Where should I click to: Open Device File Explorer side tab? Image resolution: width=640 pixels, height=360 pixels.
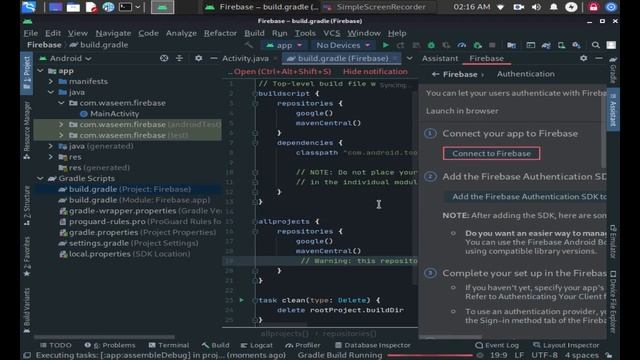pyautogui.click(x=613, y=301)
